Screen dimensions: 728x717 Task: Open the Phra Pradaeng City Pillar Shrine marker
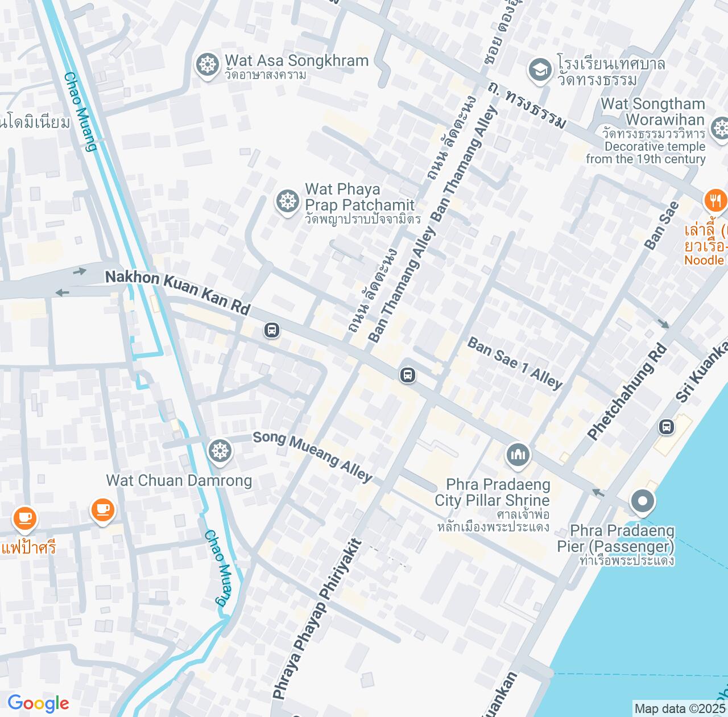[518, 455]
